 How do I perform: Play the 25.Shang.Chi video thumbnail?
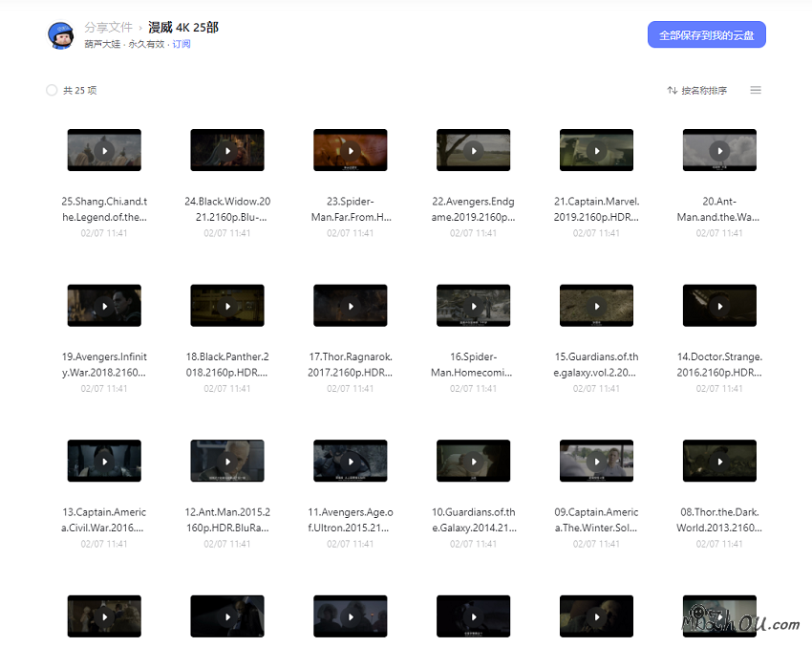click(104, 150)
